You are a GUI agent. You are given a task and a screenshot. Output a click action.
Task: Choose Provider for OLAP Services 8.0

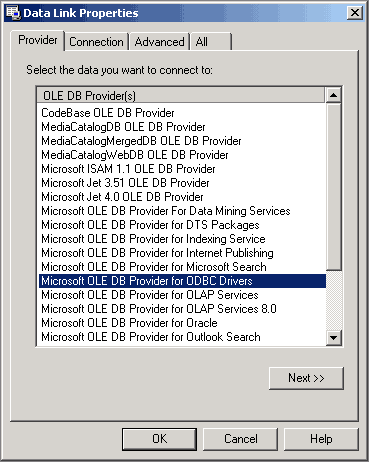182,309
